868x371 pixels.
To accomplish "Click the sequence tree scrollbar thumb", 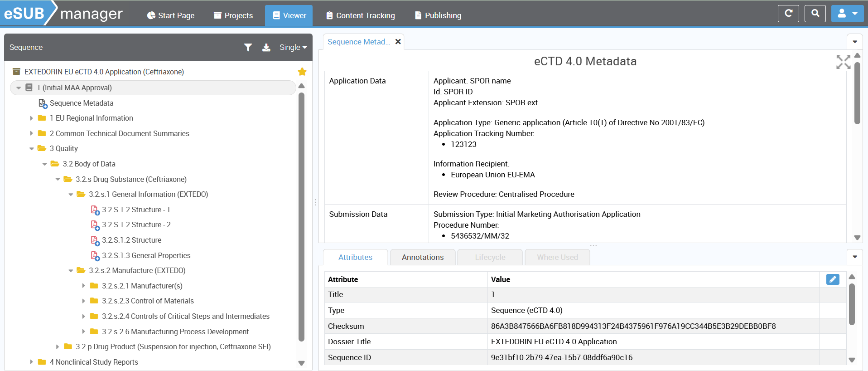I will click(x=302, y=217).
